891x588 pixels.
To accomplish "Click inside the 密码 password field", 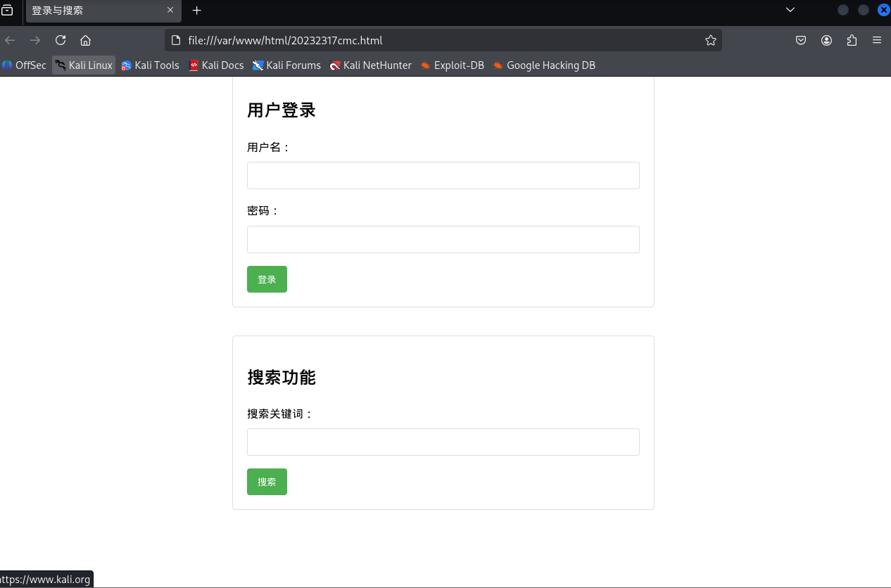I will coord(443,239).
